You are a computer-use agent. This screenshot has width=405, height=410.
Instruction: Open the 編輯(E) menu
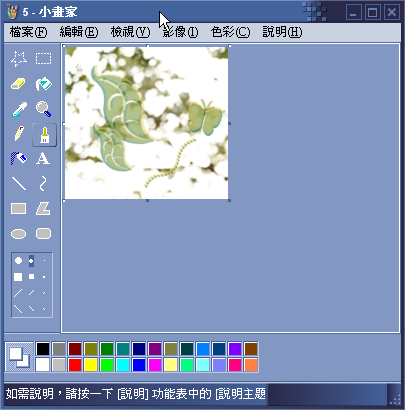pyautogui.click(x=79, y=32)
